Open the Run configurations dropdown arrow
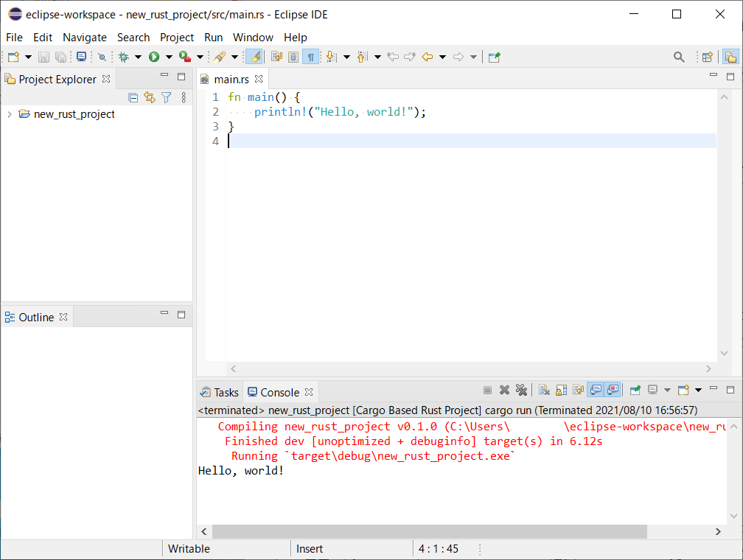This screenshot has height=560, width=743. pos(170,57)
